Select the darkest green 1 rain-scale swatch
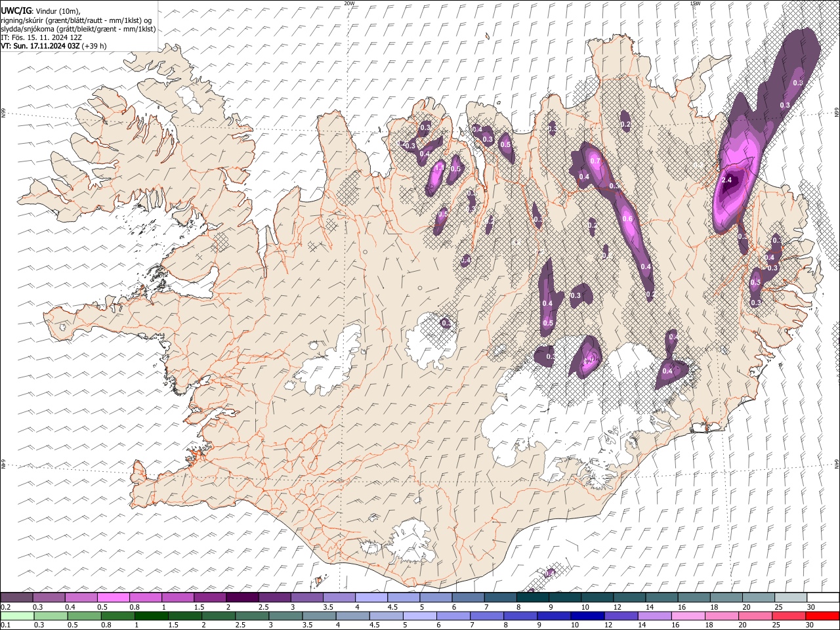The width and height of the screenshot is (840, 630). coord(152,616)
